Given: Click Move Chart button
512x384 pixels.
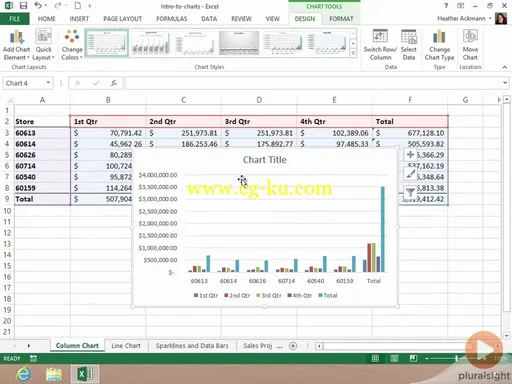Looking at the screenshot, I should click(x=470, y=45).
